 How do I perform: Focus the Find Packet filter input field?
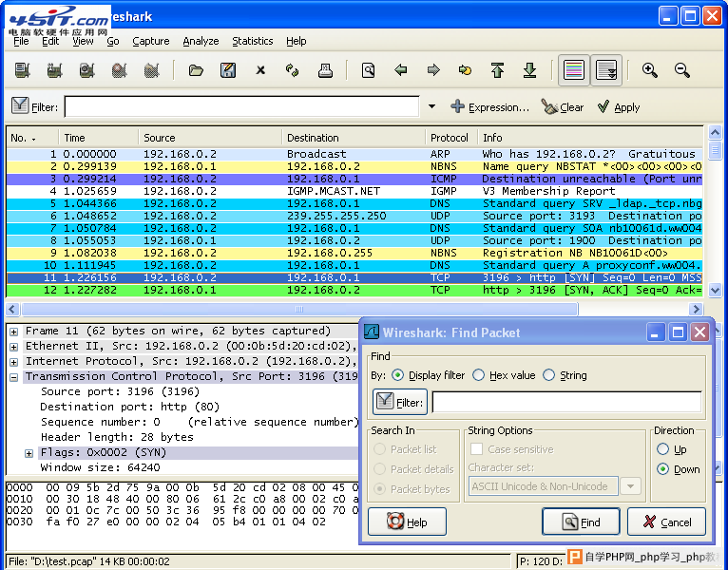point(566,402)
